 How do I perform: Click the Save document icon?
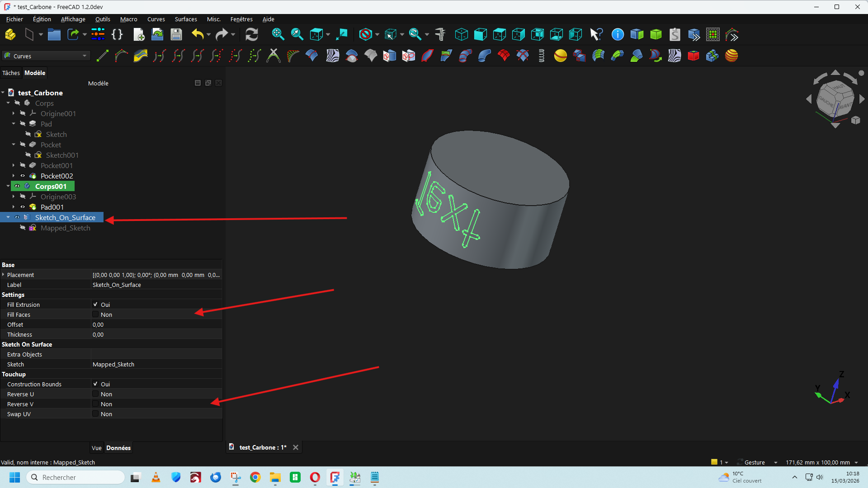[176, 35]
